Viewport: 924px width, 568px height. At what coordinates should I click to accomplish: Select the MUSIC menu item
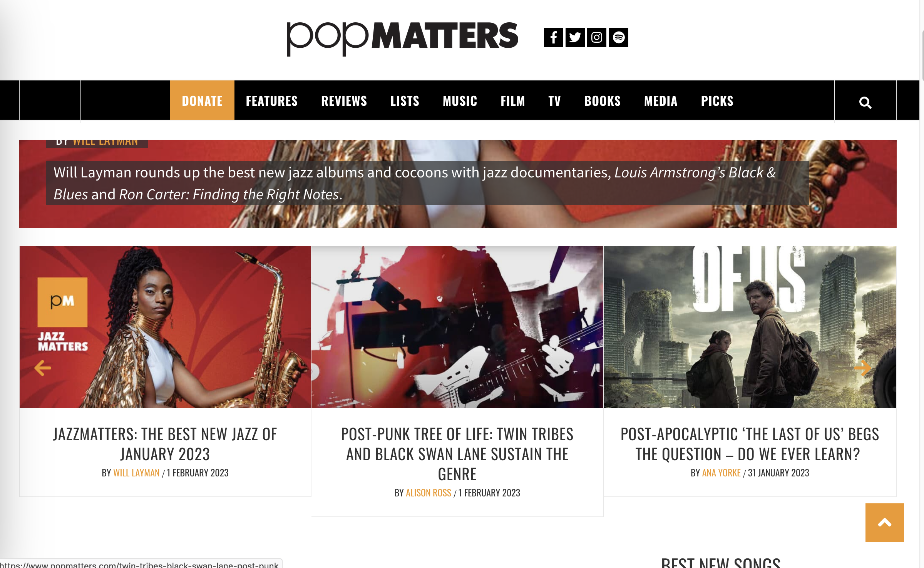pyautogui.click(x=460, y=101)
